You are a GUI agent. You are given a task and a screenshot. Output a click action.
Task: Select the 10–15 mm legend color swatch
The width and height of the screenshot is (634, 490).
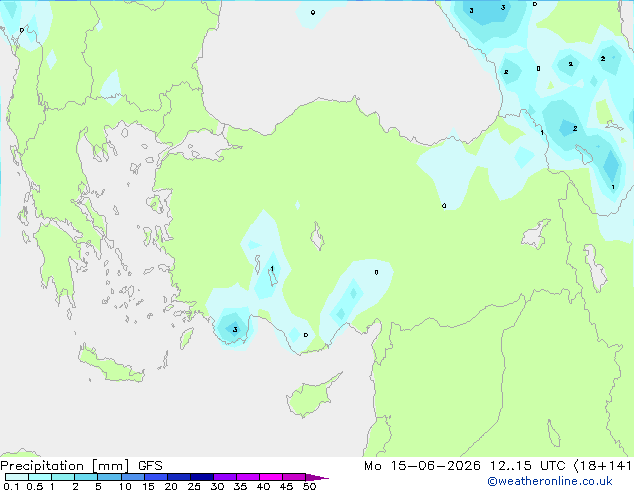[132, 477]
